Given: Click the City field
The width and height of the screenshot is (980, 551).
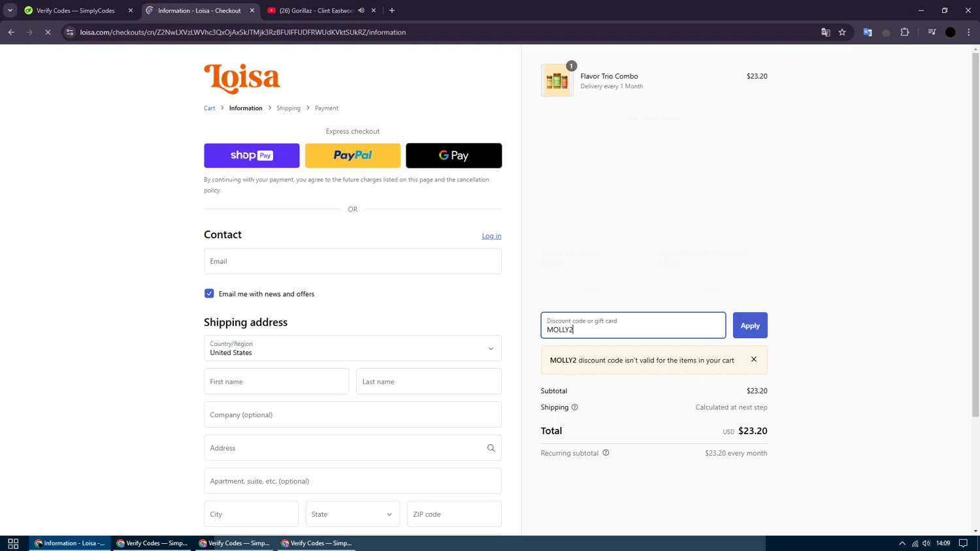Looking at the screenshot, I should pyautogui.click(x=251, y=514).
